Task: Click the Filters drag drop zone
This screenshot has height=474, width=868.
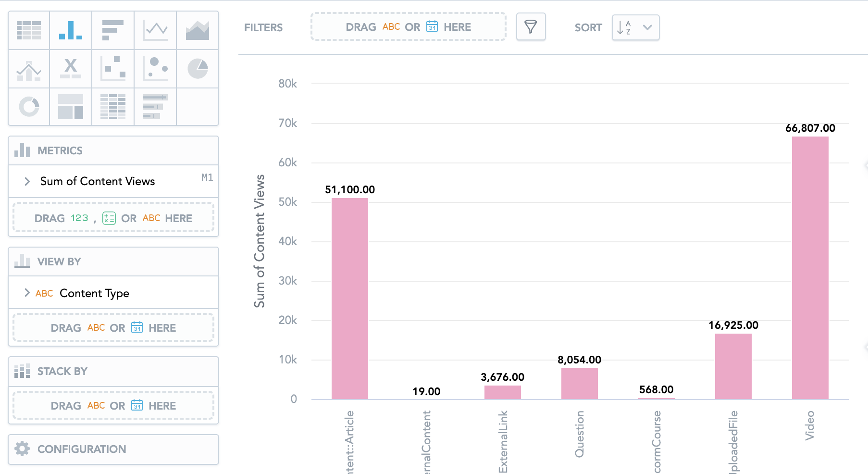Action: coord(408,27)
